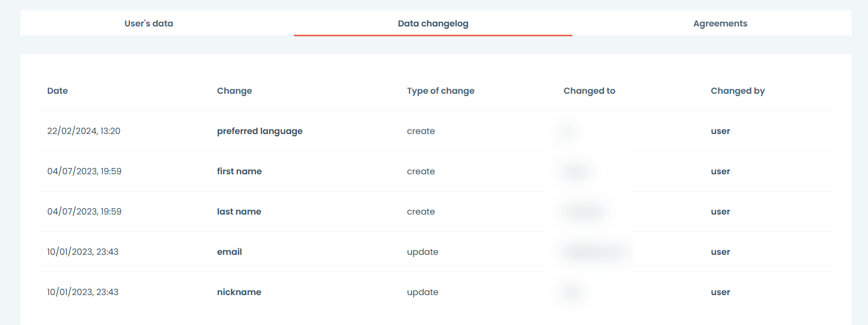Click the blurred Changed to value for email
This screenshot has height=325, width=868.
pos(592,252)
